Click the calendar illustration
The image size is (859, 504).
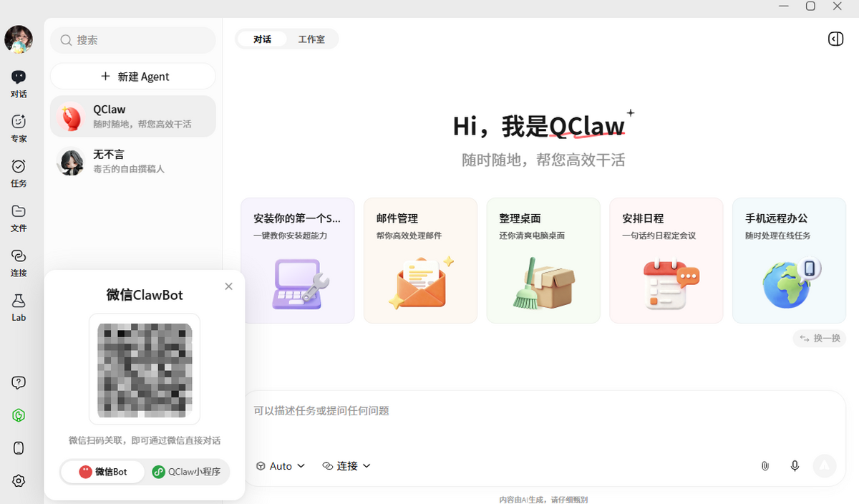[x=670, y=283]
